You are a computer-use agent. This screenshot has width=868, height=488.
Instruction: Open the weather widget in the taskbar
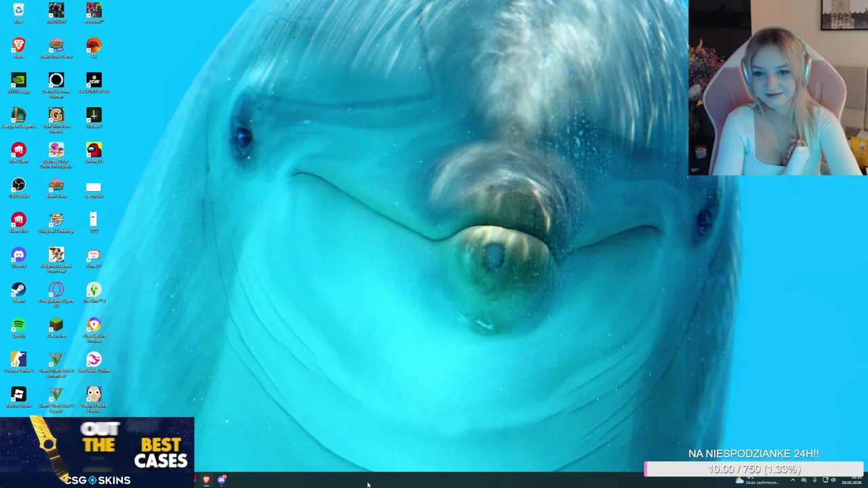pyautogui.click(x=757, y=481)
